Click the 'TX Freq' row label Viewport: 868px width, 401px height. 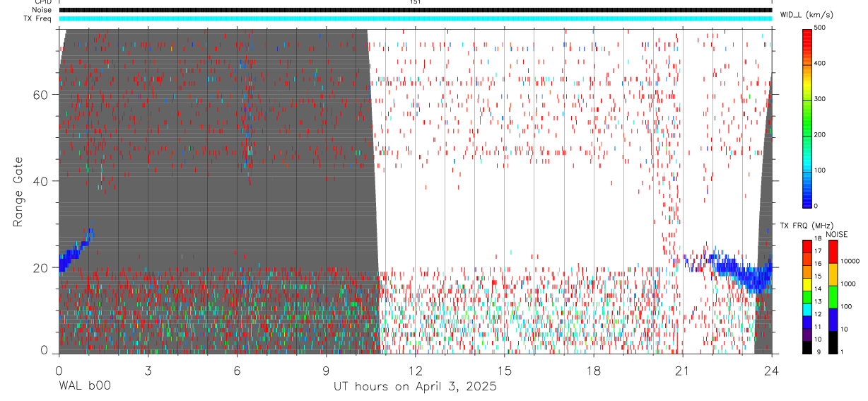[37, 18]
